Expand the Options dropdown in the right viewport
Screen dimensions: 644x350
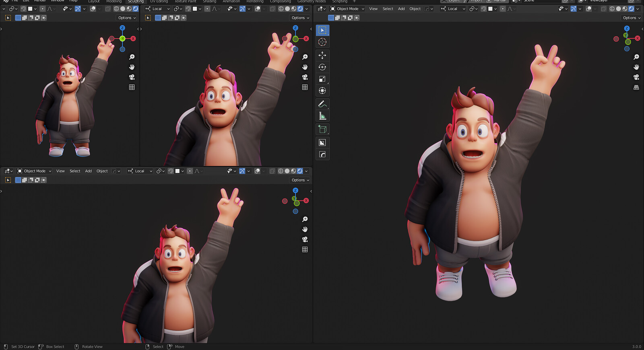pyautogui.click(x=632, y=18)
